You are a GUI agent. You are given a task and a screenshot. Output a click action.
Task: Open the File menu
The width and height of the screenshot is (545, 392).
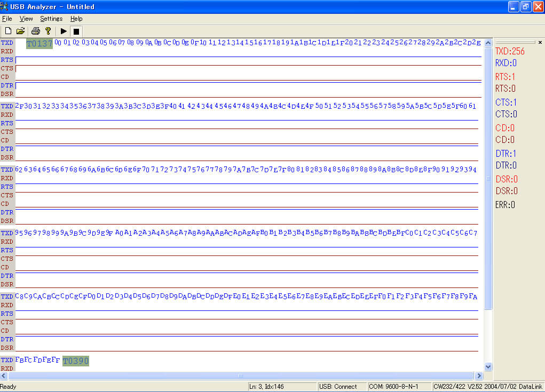[7, 19]
